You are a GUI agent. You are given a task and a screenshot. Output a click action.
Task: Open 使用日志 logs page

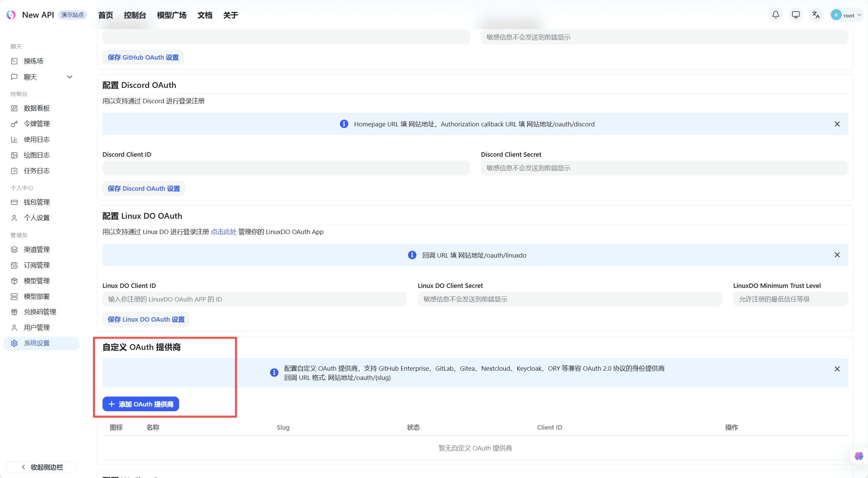36,139
